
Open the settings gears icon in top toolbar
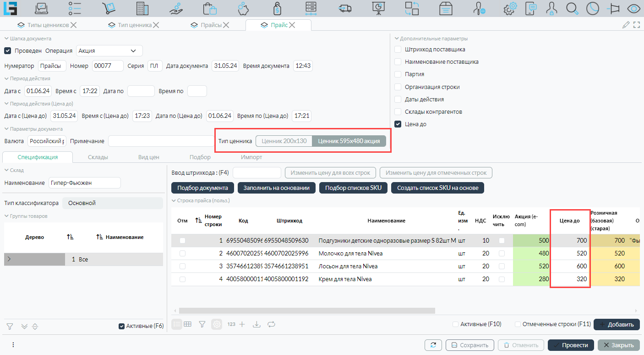510,8
